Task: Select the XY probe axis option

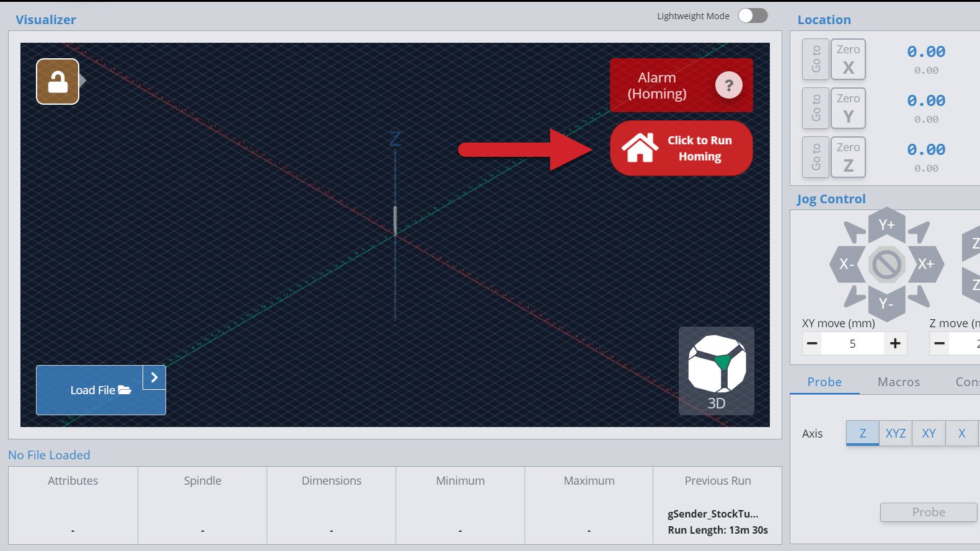Action: [x=929, y=433]
